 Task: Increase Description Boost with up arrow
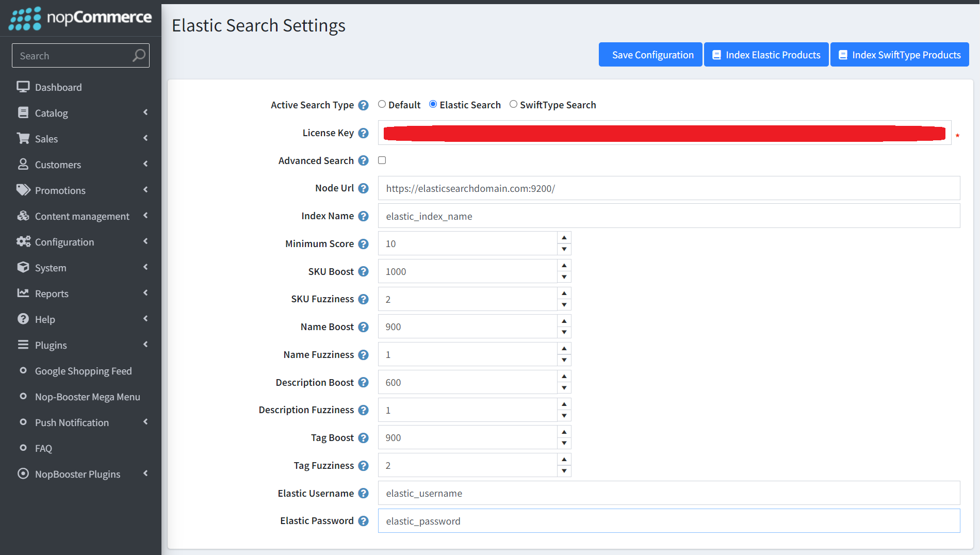coord(564,377)
